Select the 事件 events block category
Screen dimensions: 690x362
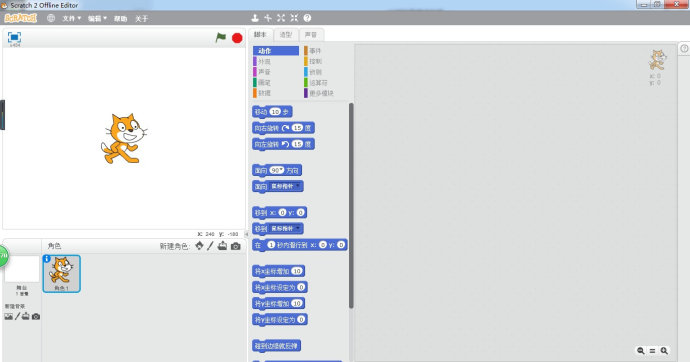click(x=313, y=51)
